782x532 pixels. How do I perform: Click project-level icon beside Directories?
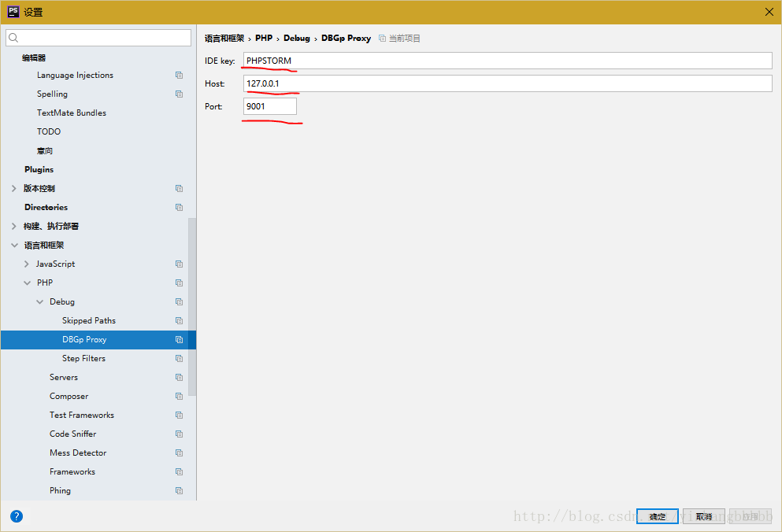point(179,208)
